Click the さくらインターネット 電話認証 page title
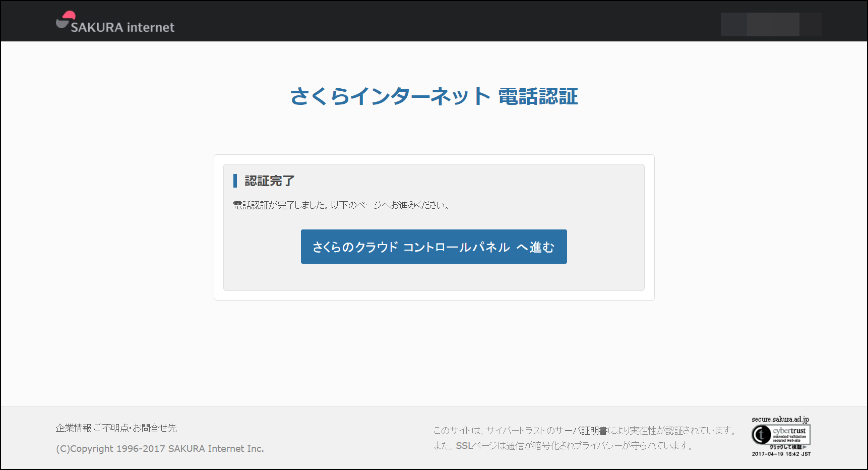This screenshot has width=868, height=470. click(x=433, y=96)
